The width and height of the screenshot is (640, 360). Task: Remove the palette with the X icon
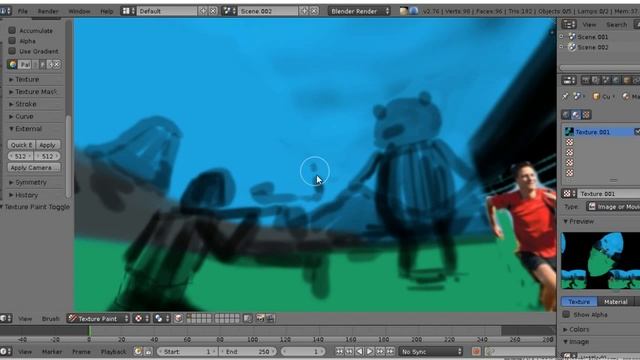tap(57, 64)
